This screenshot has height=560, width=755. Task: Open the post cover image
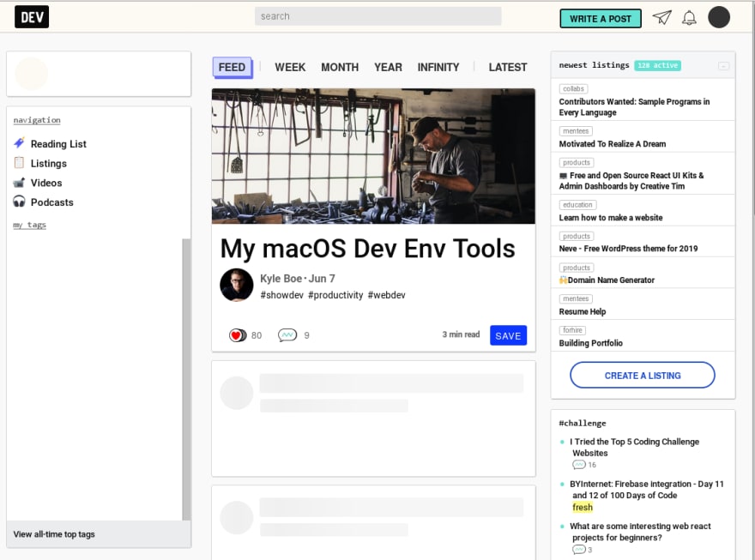[373, 156]
